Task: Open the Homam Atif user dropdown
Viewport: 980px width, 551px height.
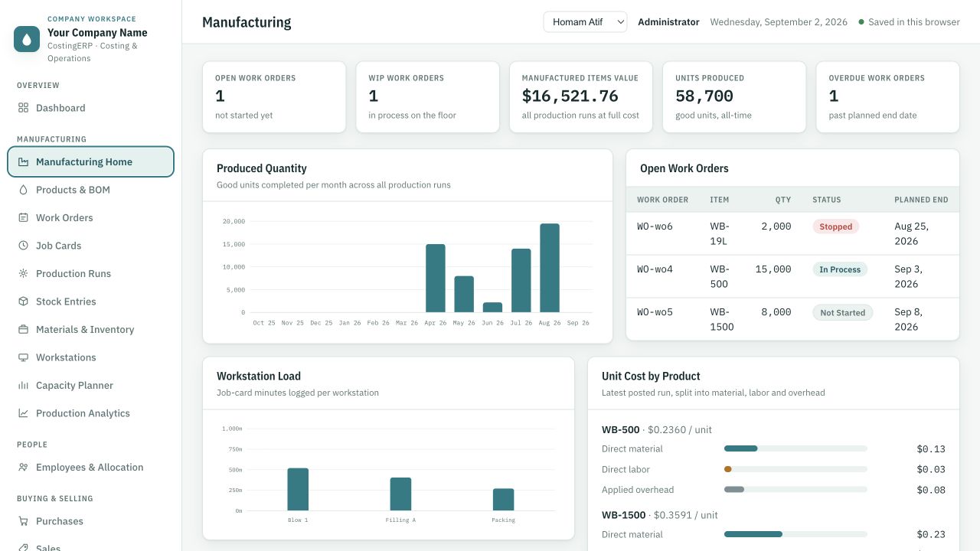Action: [586, 22]
